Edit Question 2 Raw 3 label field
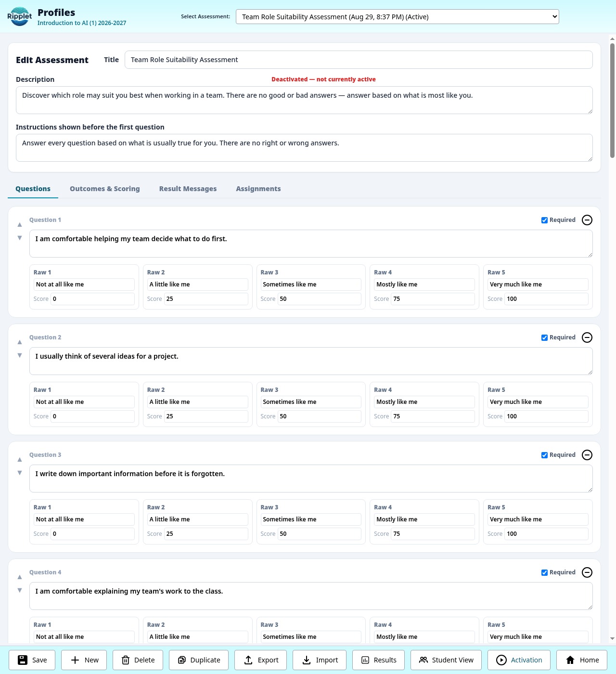This screenshot has width=616, height=674. pos(311,402)
